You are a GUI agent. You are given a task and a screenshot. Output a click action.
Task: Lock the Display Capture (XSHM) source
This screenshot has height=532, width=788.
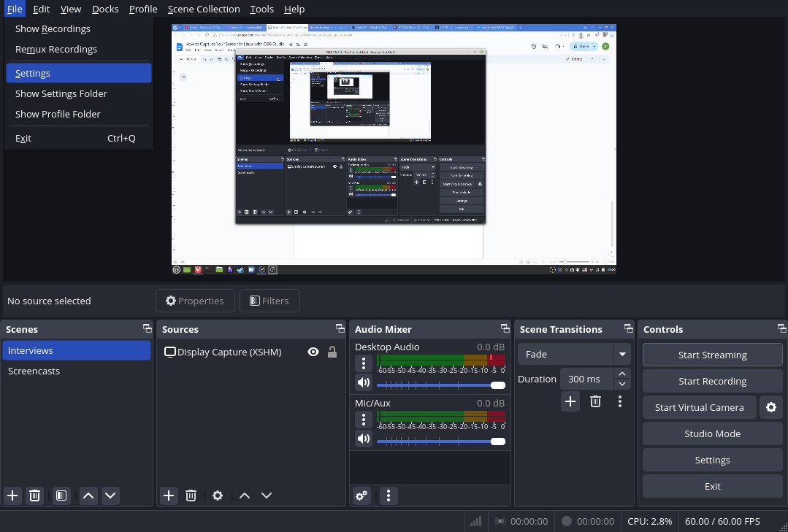tap(332, 352)
